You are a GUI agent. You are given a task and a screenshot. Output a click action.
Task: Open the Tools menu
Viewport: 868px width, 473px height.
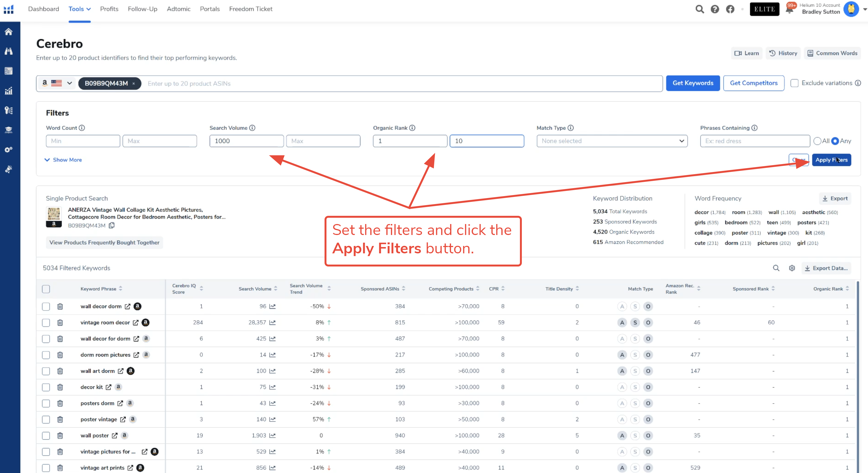point(80,9)
